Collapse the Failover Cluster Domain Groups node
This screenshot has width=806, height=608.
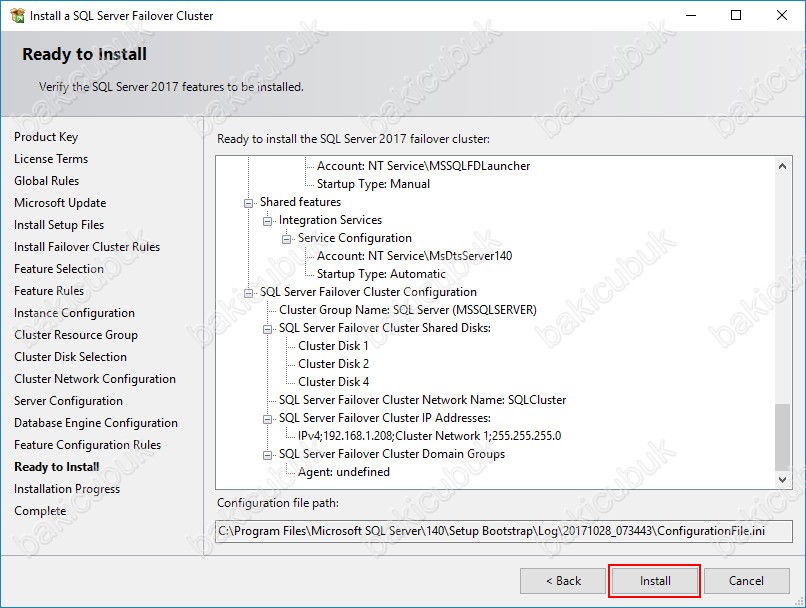(267, 455)
